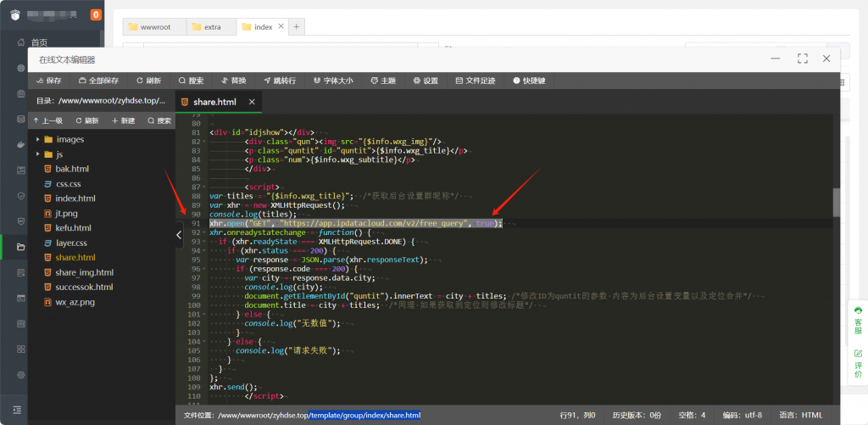Open the Replace (替换) tool
The image size is (868, 425).
pos(232,81)
